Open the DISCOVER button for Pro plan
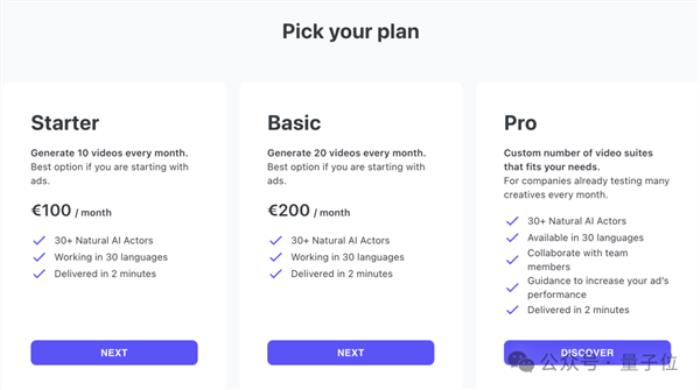This screenshot has height=390, width=700. click(x=587, y=353)
